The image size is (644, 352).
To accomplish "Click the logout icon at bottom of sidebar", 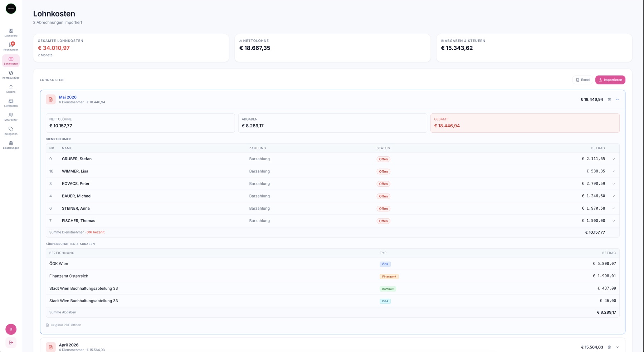I will coord(11,342).
